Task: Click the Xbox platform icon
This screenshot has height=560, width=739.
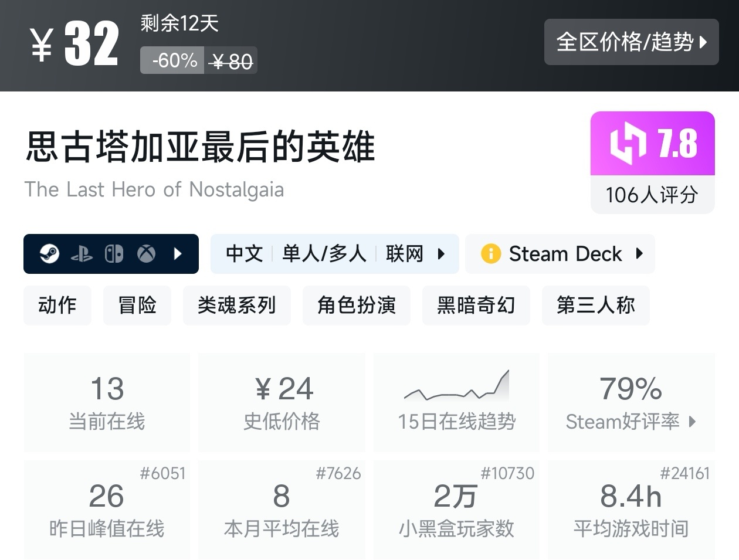Action: coord(146,254)
